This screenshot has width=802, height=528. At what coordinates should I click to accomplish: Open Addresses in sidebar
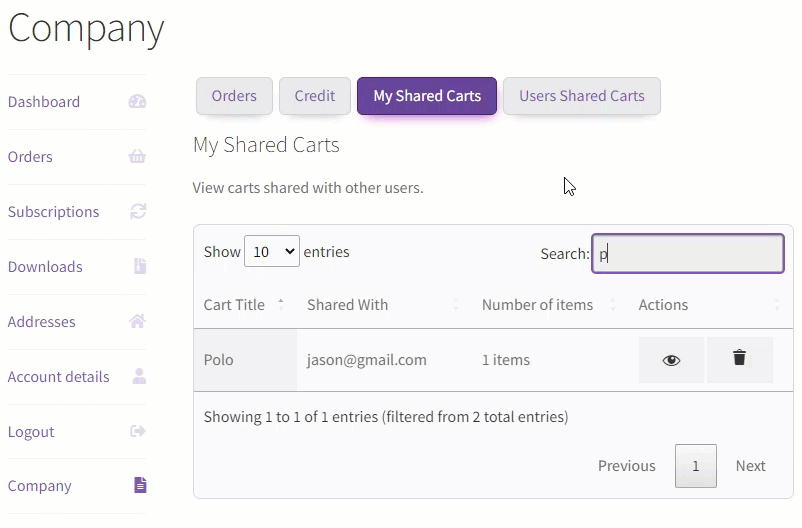(41, 322)
